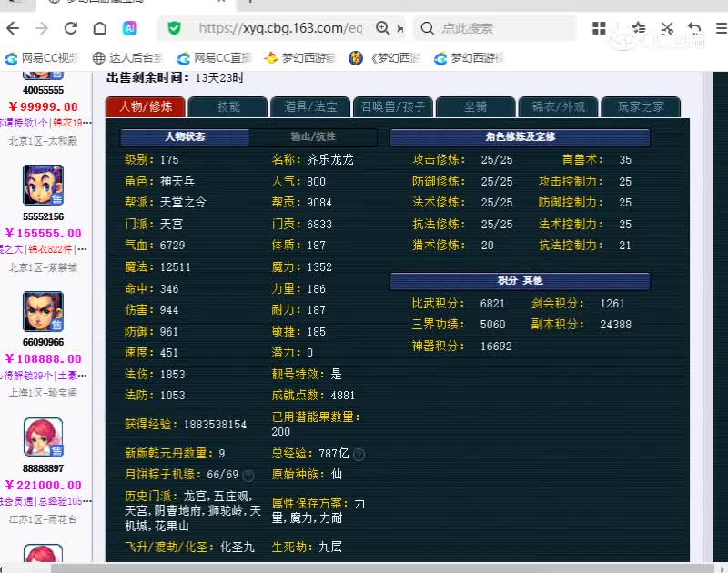Switch to the 技能 tab
This screenshot has height=573, width=728.
[228, 107]
